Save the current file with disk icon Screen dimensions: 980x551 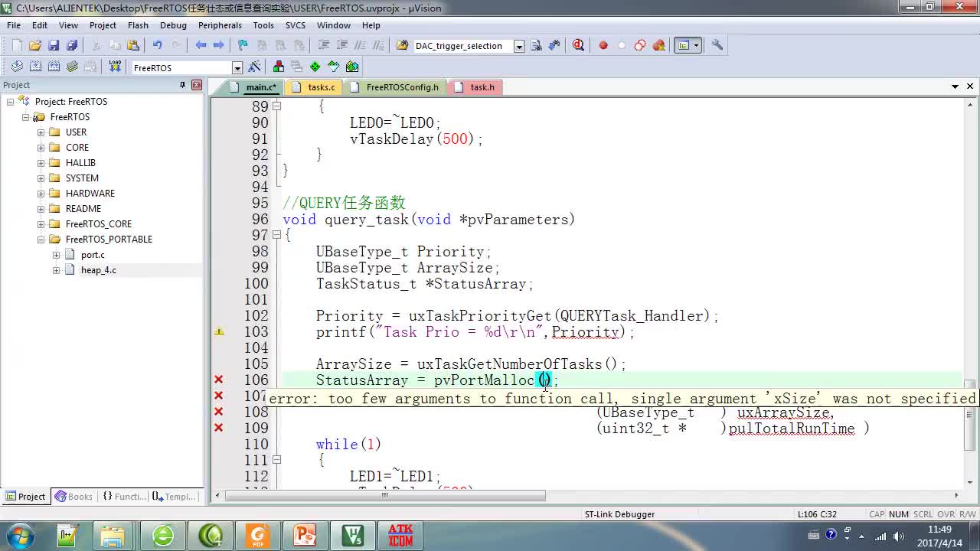(54, 46)
